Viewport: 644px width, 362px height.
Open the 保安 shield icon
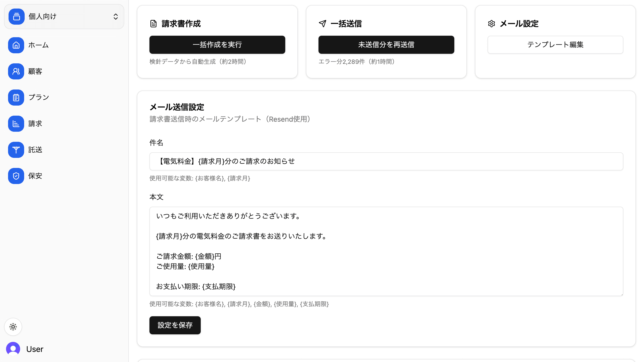point(16,176)
